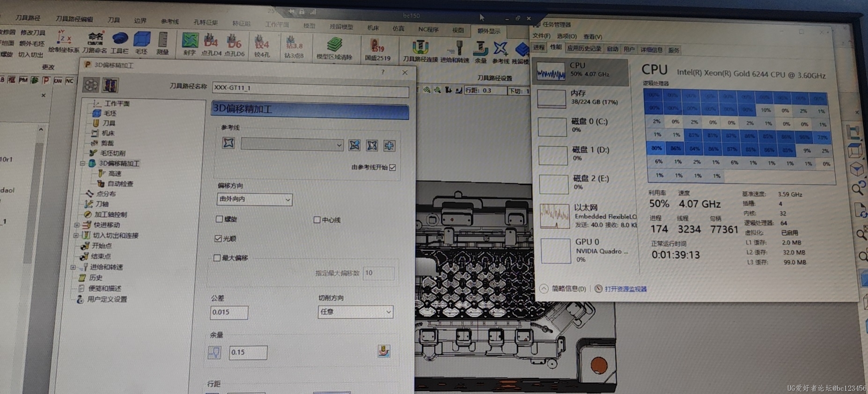Select 开始点 in the dialog tree
868x394 pixels.
click(102, 246)
